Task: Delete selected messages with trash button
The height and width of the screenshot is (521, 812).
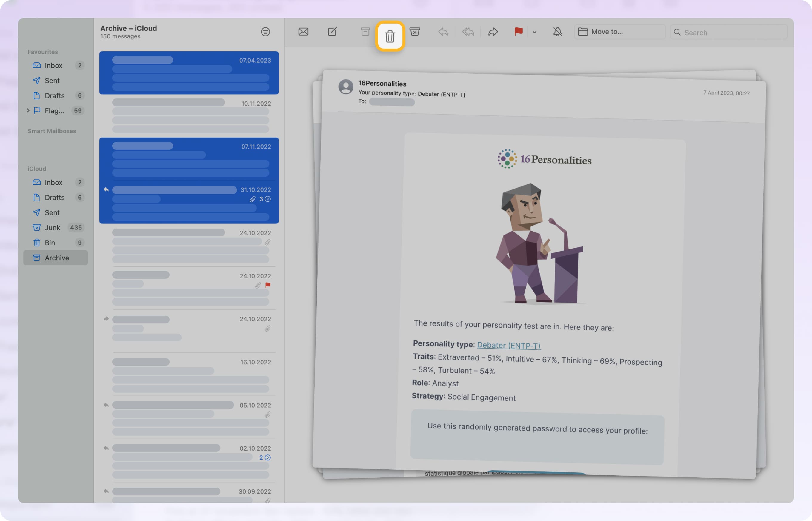Action: click(x=390, y=36)
